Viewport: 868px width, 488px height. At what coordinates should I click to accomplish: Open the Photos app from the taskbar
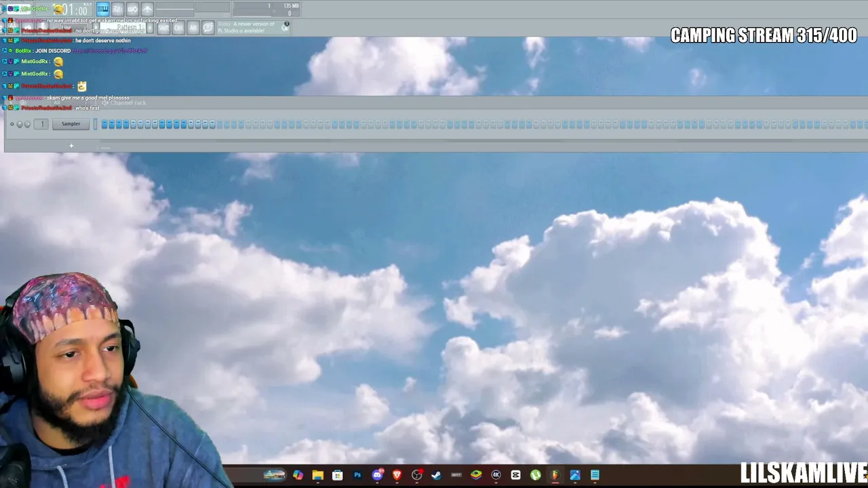575,475
